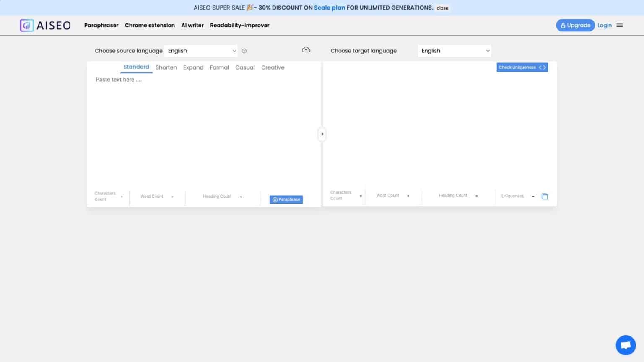The height and width of the screenshot is (362, 644).
Task: Open the Paraphraser nav item
Action: click(x=101, y=25)
